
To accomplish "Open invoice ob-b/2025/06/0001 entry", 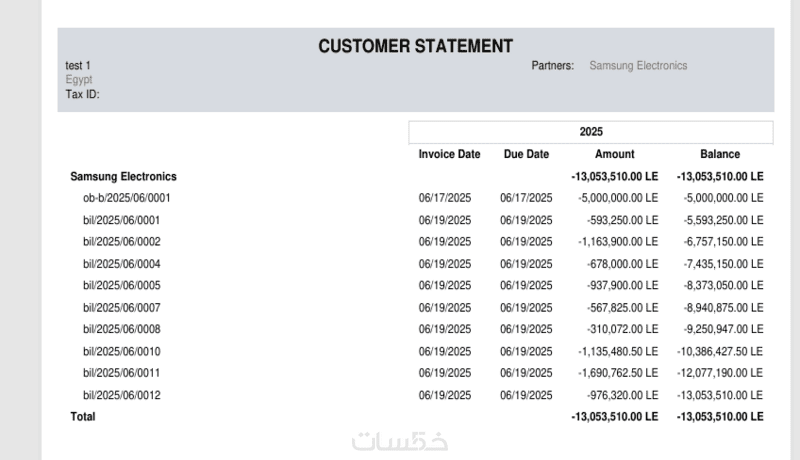I will click(x=127, y=198).
